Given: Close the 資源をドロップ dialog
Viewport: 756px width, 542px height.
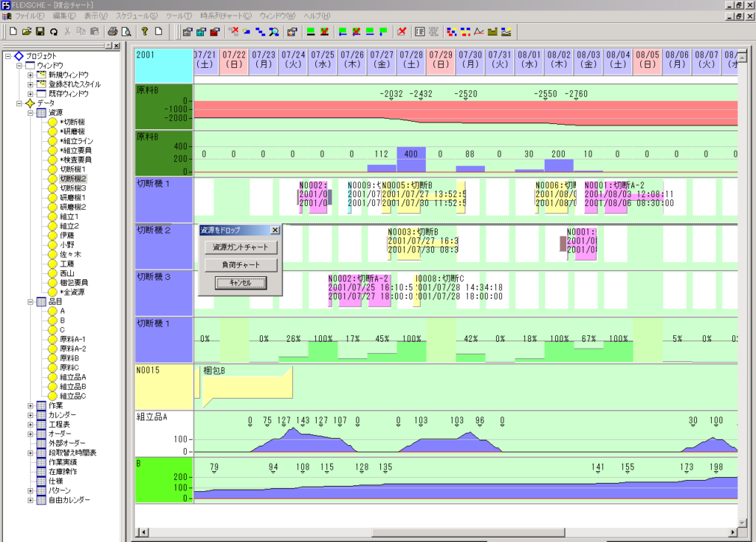Looking at the screenshot, I should (275, 230).
